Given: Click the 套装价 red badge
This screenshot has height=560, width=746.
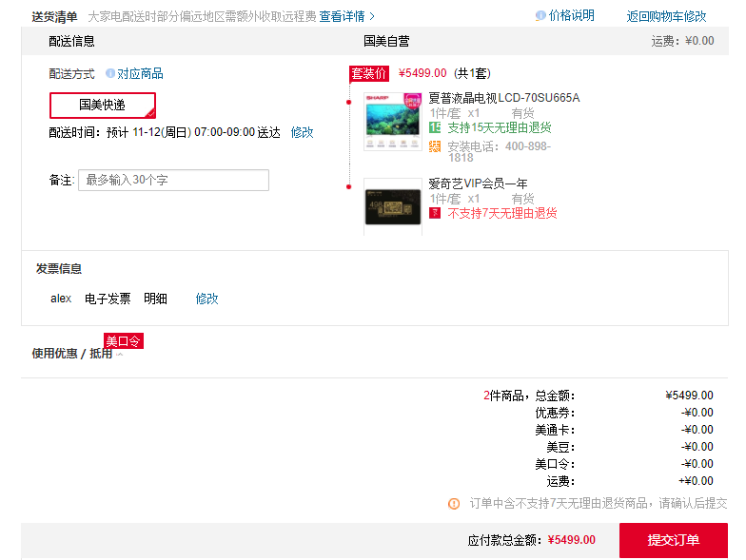Looking at the screenshot, I should tap(369, 74).
